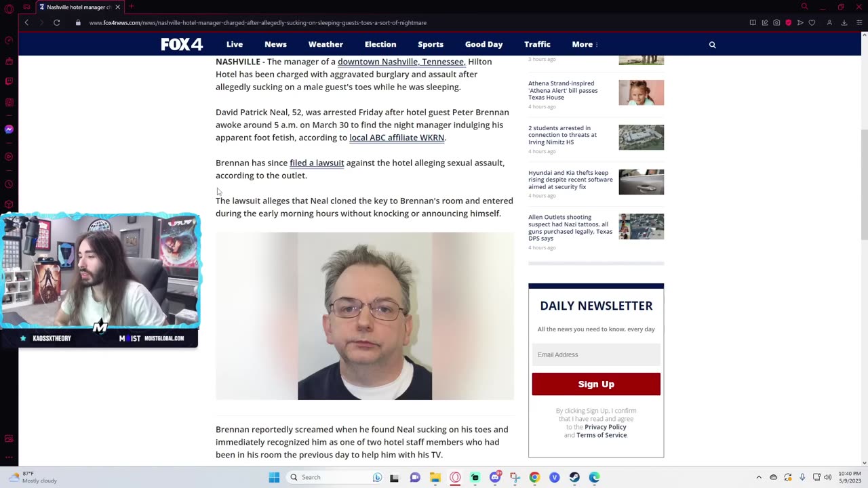The height and width of the screenshot is (488, 868).
Task: Open File Explorer from taskbar
Action: [x=435, y=477]
